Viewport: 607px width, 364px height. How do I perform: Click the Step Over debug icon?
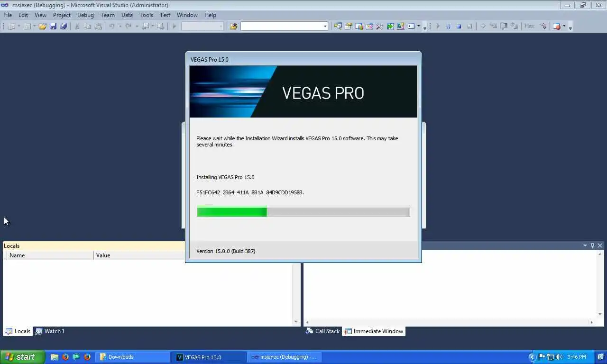pos(504,26)
